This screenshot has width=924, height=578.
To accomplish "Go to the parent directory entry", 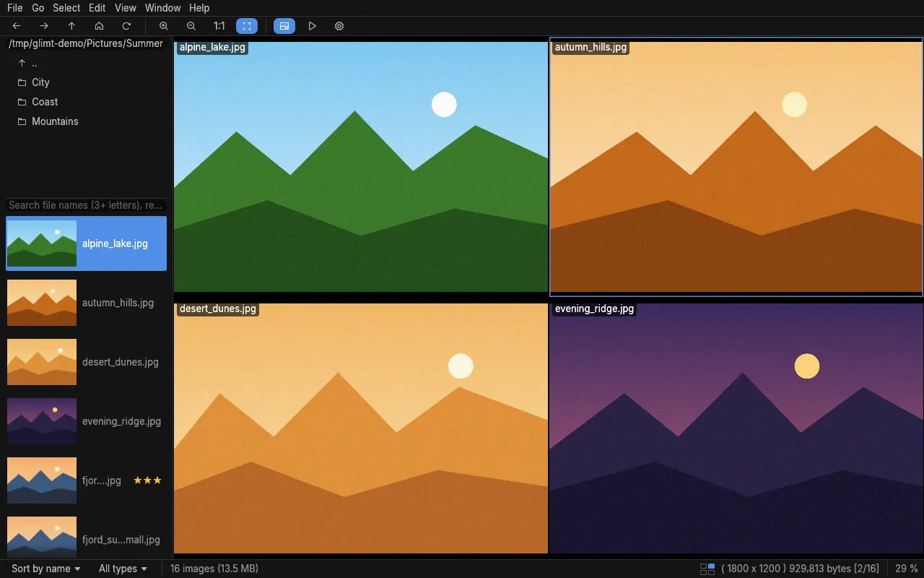I will (87, 63).
